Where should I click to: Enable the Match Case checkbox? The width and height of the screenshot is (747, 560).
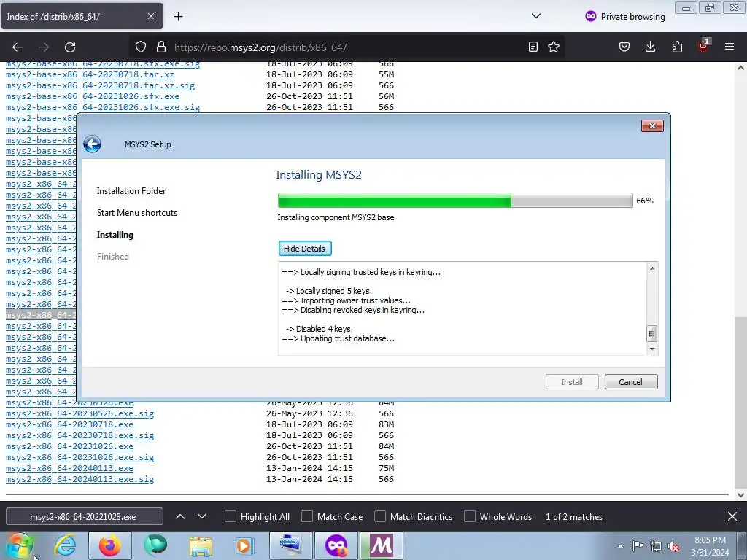click(307, 517)
